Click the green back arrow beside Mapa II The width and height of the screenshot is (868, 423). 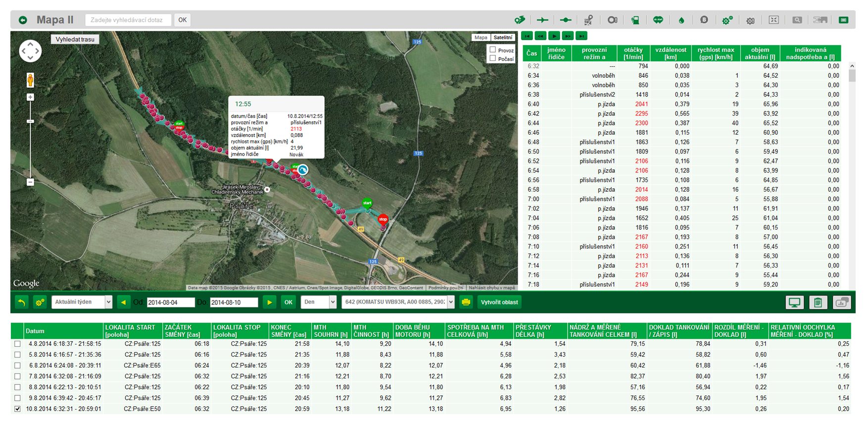tap(23, 20)
